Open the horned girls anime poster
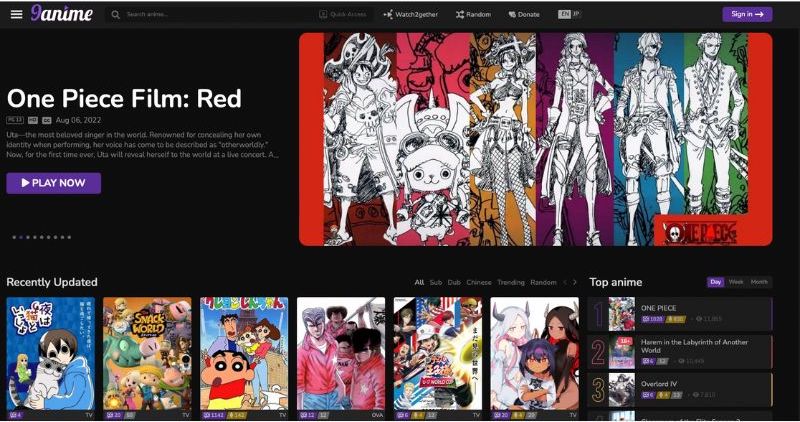 [534, 354]
